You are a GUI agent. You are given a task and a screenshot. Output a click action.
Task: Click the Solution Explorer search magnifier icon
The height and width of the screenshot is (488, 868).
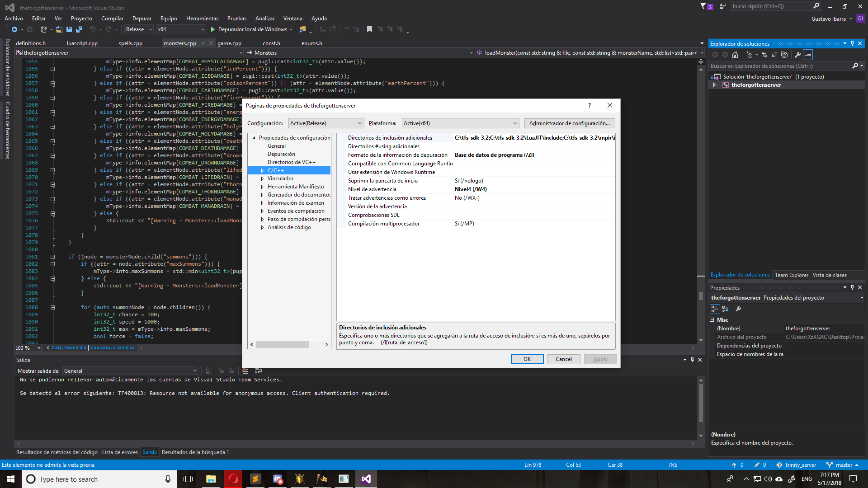pyautogui.click(x=855, y=66)
